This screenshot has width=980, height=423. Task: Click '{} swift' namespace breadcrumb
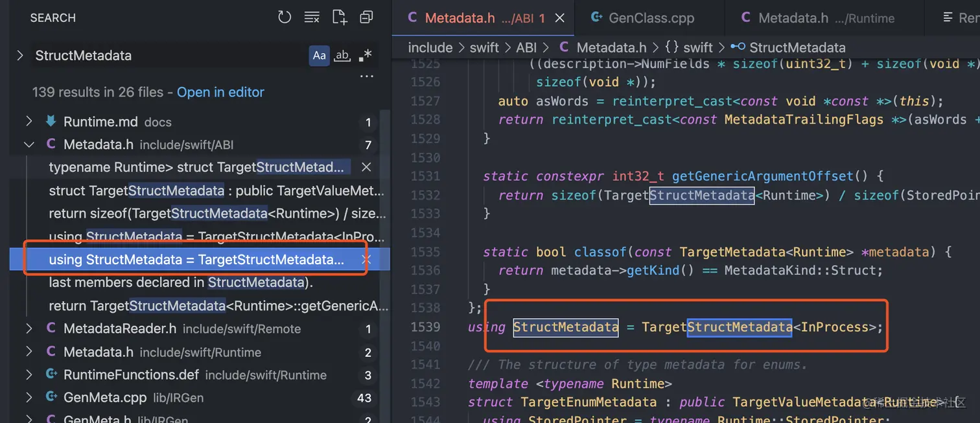688,47
